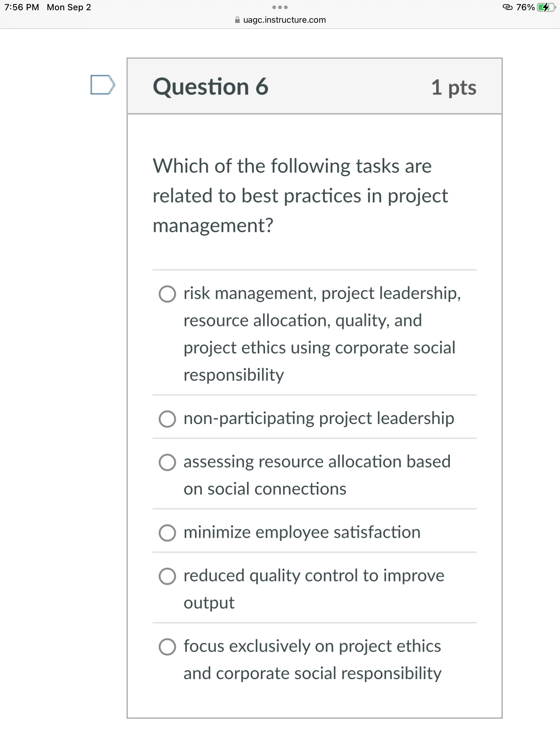Tap the 76% battery percentage label
The height and width of the screenshot is (747, 560).
[525, 7]
